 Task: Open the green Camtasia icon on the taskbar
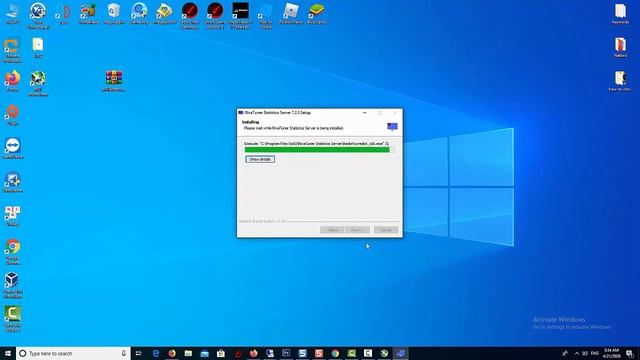pos(351,353)
